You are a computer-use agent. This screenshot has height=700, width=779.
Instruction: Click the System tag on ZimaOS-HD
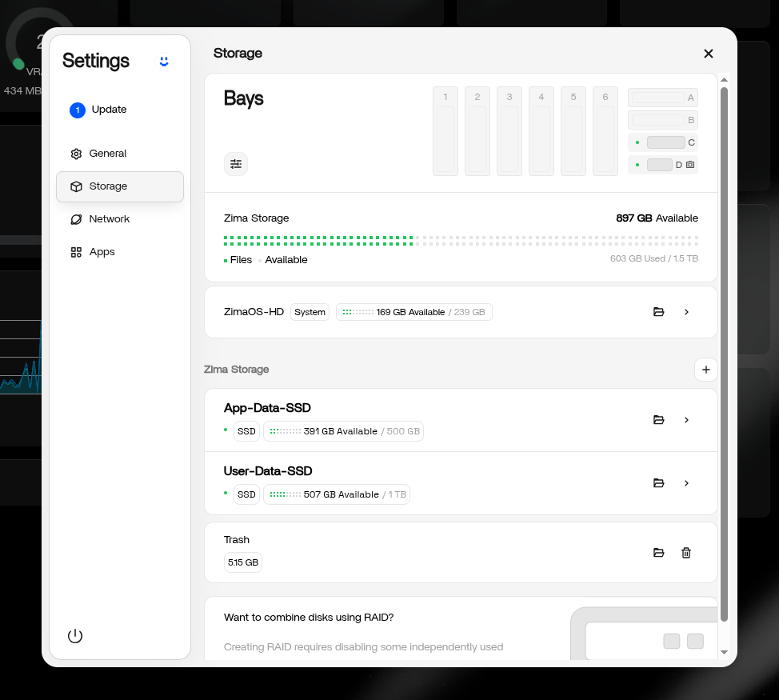[310, 312]
